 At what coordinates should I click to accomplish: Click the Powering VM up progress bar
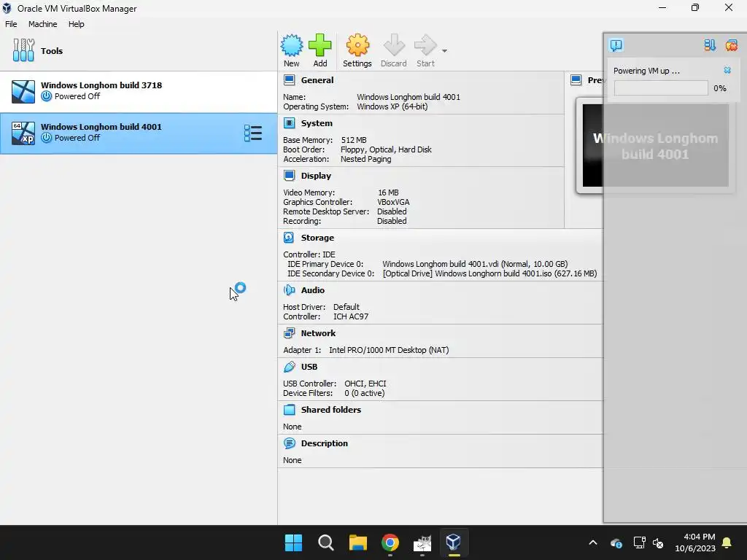pyautogui.click(x=661, y=88)
